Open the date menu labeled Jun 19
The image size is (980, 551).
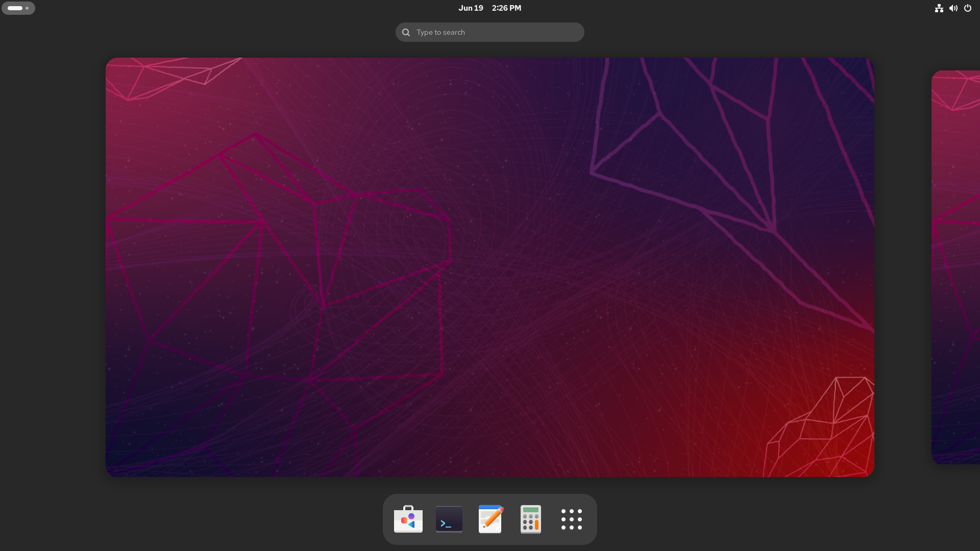[471, 8]
